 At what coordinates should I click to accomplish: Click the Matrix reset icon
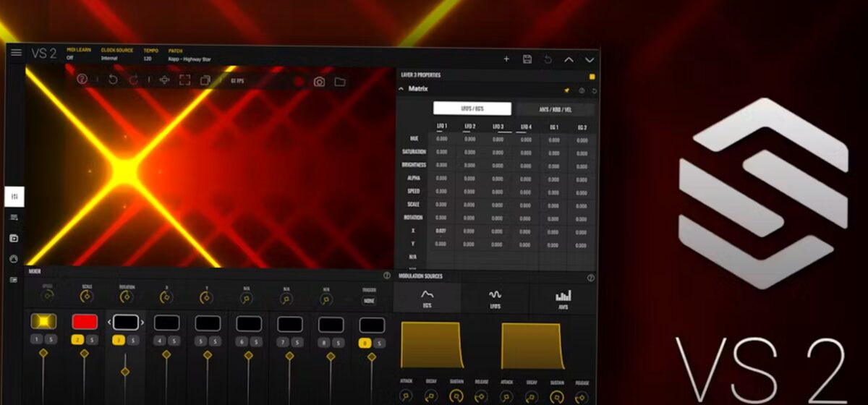(594, 91)
